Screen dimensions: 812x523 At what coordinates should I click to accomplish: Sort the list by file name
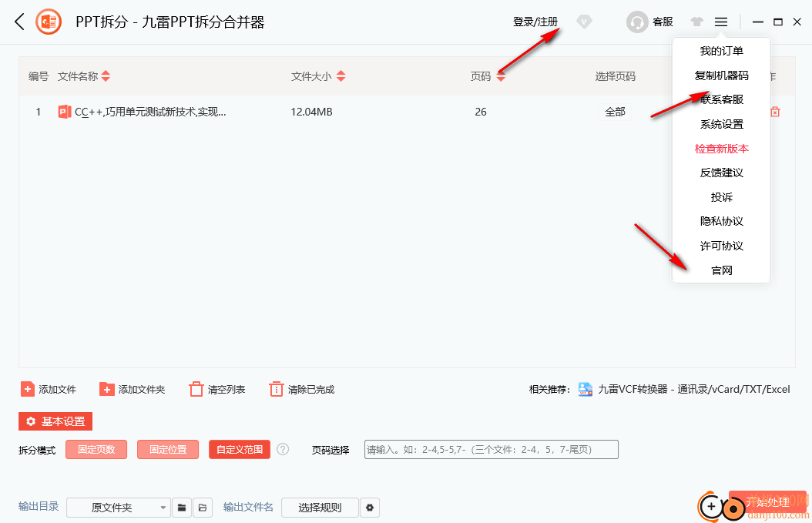(106, 76)
